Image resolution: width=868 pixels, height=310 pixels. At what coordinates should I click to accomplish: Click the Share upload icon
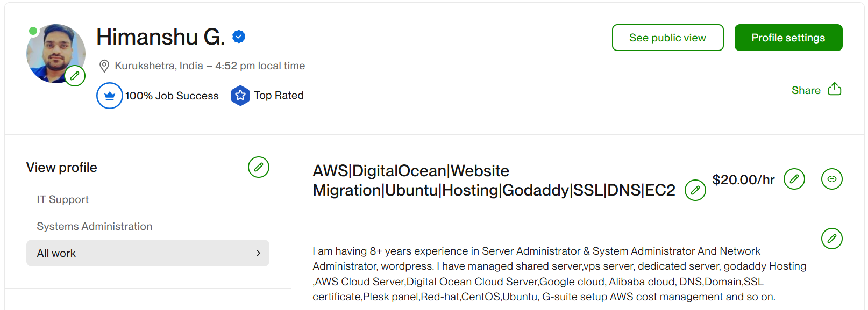point(834,89)
